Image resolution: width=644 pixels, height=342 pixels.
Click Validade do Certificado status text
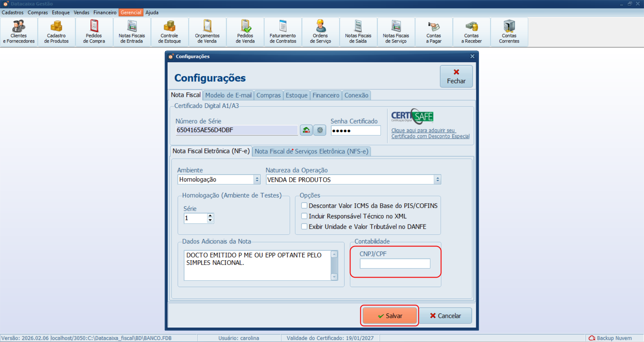pyautogui.click(x=330, y=338)
